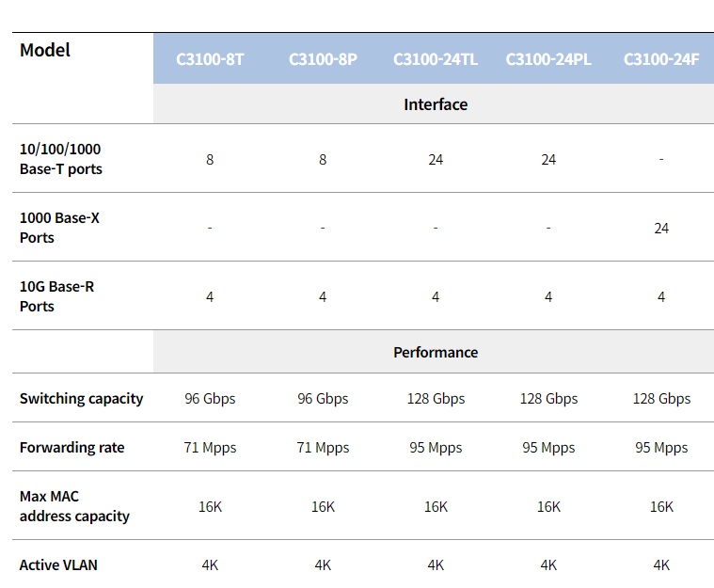Click the 96 Gbps value for C3100-8T

(x=210, y=399)
